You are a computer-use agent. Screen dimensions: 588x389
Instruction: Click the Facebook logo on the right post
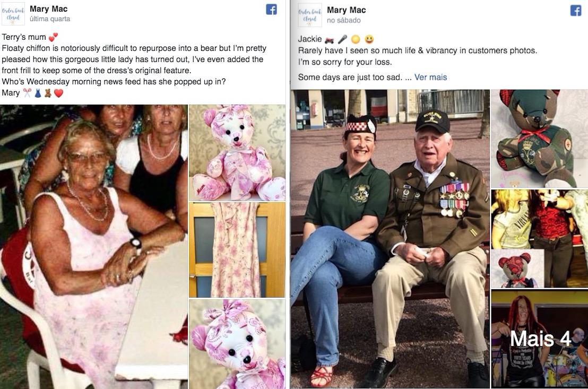tap(576, 11)
